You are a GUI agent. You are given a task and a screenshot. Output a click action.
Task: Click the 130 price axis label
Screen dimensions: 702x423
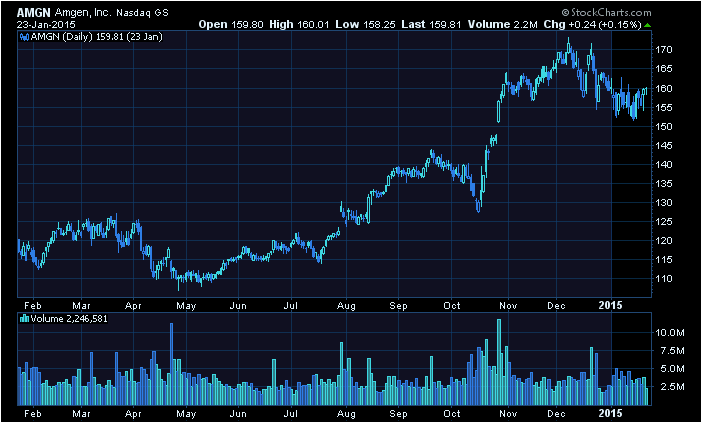(x=664, y=203)
